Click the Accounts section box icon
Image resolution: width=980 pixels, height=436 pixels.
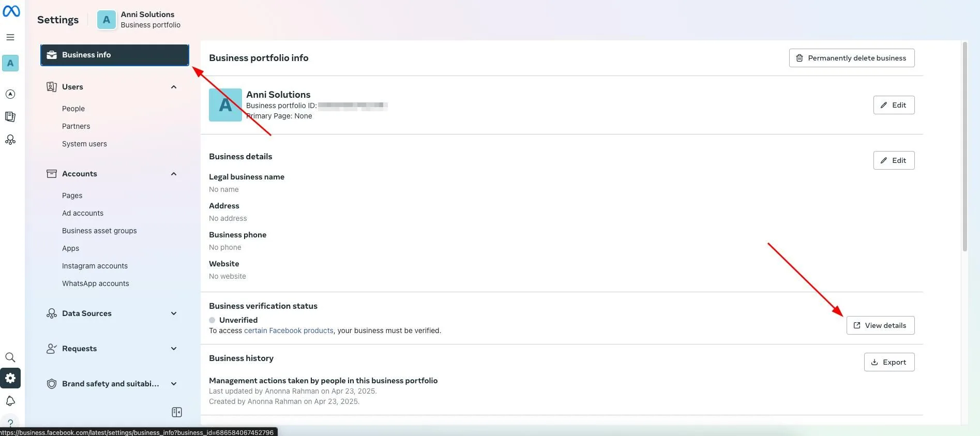[x=52, y=174]
